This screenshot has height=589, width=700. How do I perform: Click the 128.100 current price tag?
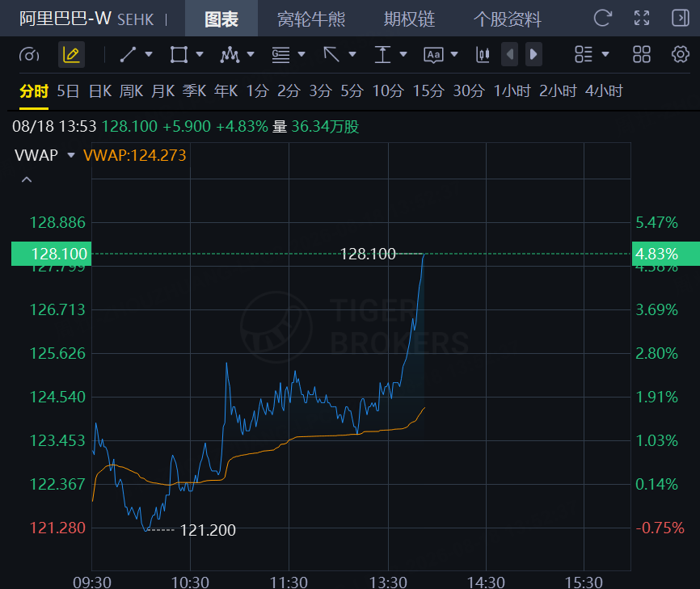click(52, 254)
